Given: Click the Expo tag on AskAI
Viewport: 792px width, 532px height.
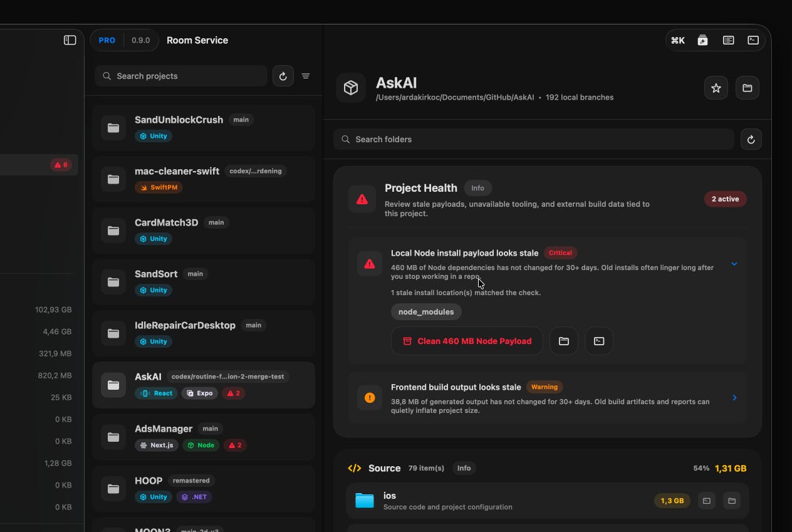Looking at the screenshot, I should [200, 394].
